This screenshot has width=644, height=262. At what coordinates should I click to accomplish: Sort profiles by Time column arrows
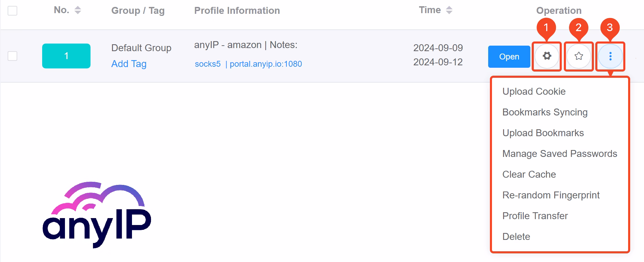[x=449, y=10]
